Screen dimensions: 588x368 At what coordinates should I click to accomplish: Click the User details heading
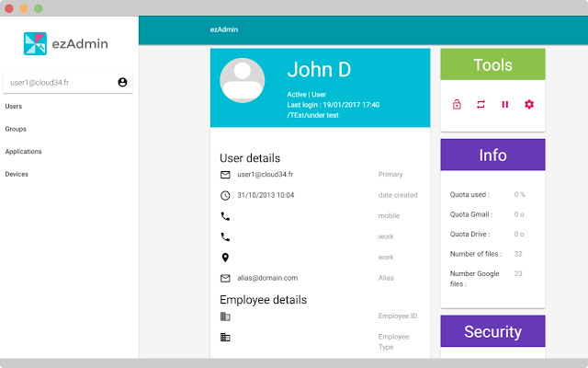[x=250, y=158]
